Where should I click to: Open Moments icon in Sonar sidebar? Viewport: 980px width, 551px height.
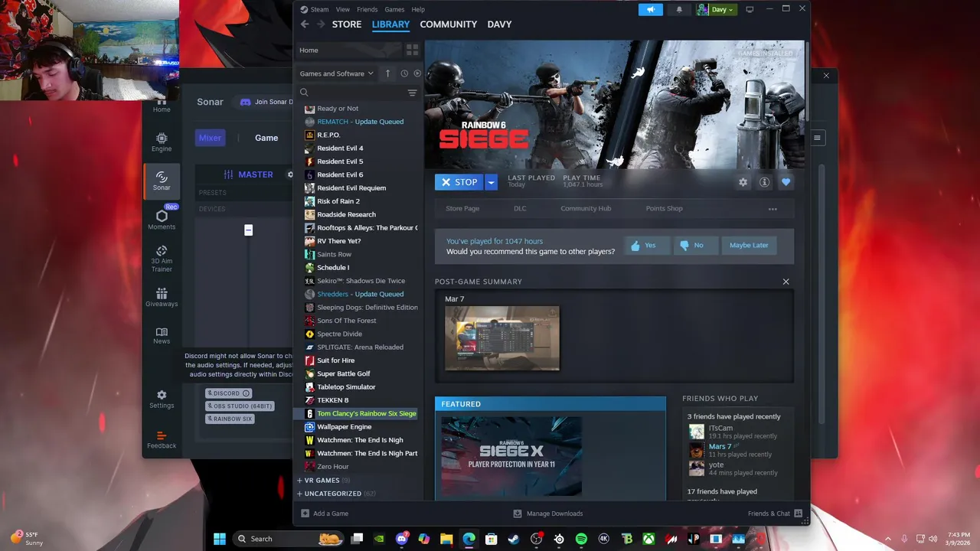pos(162,219)
